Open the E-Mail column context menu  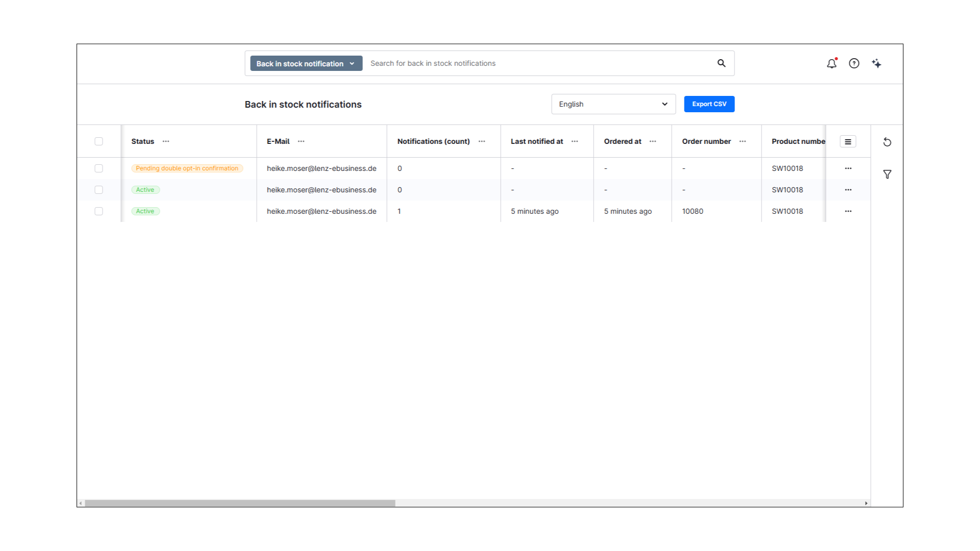point(301,141)
